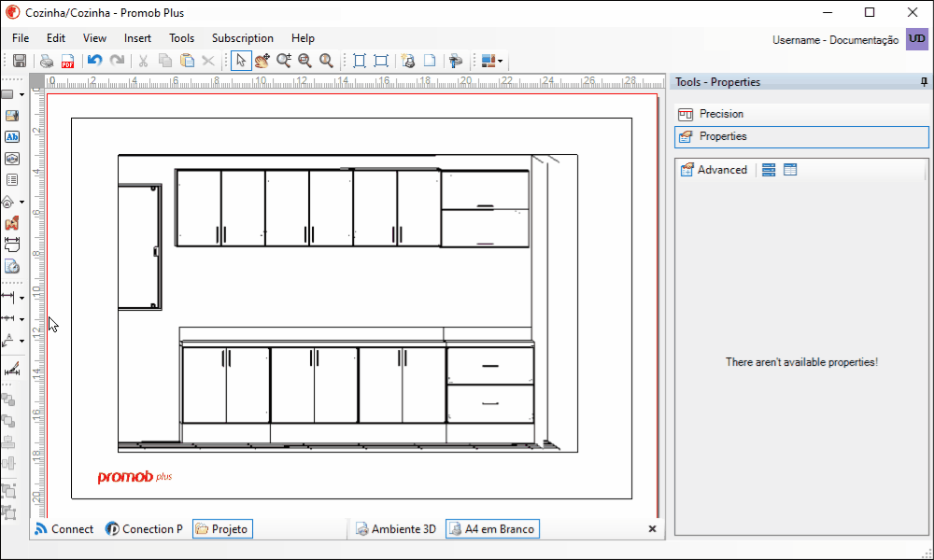The image size is (934, 560).
Task: Click the send to back icon
Action: tap(8, 421)
